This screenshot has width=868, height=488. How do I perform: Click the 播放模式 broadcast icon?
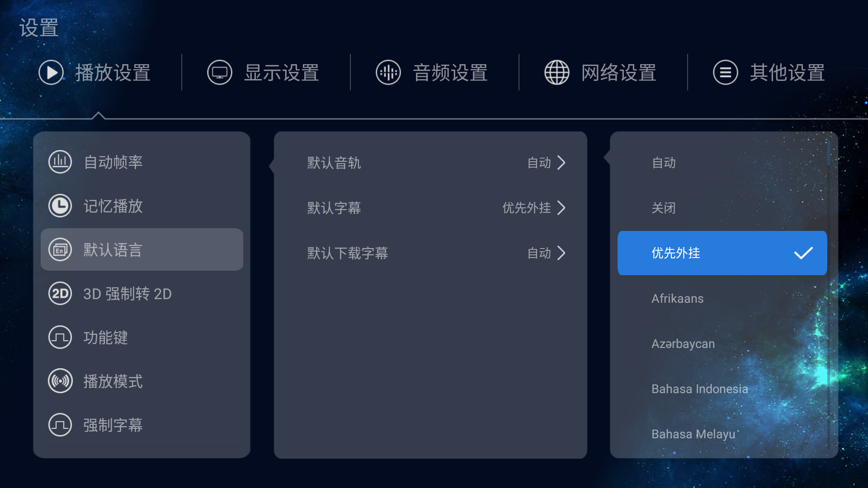[60, 381]
